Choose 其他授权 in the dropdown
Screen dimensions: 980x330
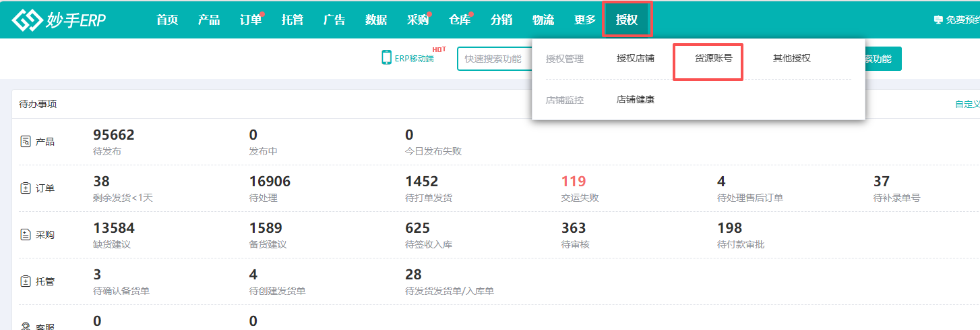pyautogui.click(x=792, y=59)
